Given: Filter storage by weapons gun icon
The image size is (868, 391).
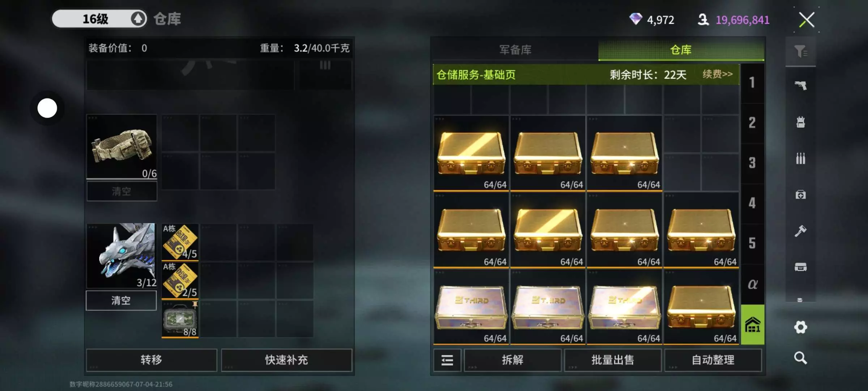Looking at the screenshot, I should coord(800,86).
